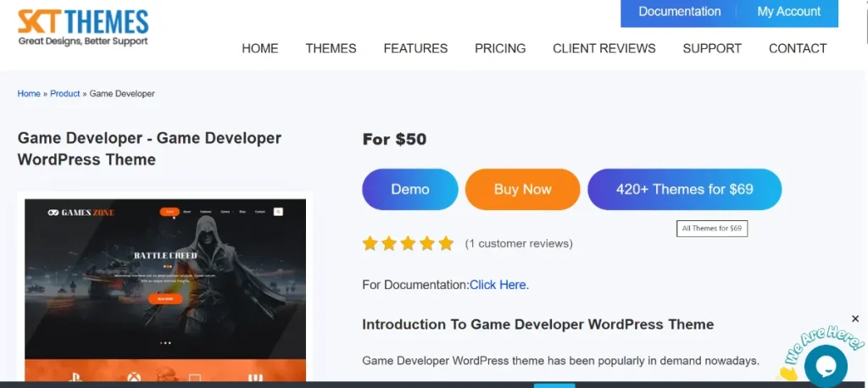868x388 pixels.
Task: Click the search icon in theme preview
Action: click(x=278, y=212)
